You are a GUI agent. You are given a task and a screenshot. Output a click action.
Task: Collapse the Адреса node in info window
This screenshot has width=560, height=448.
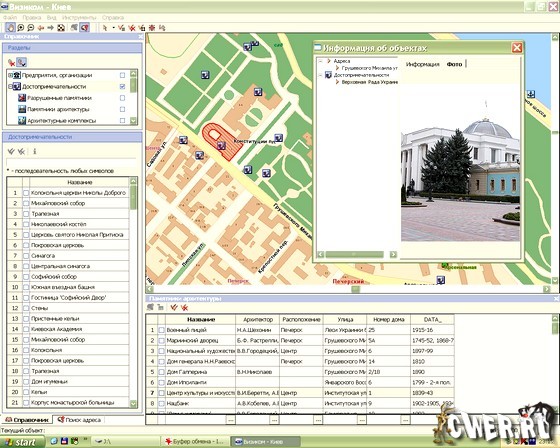point(320,61)
